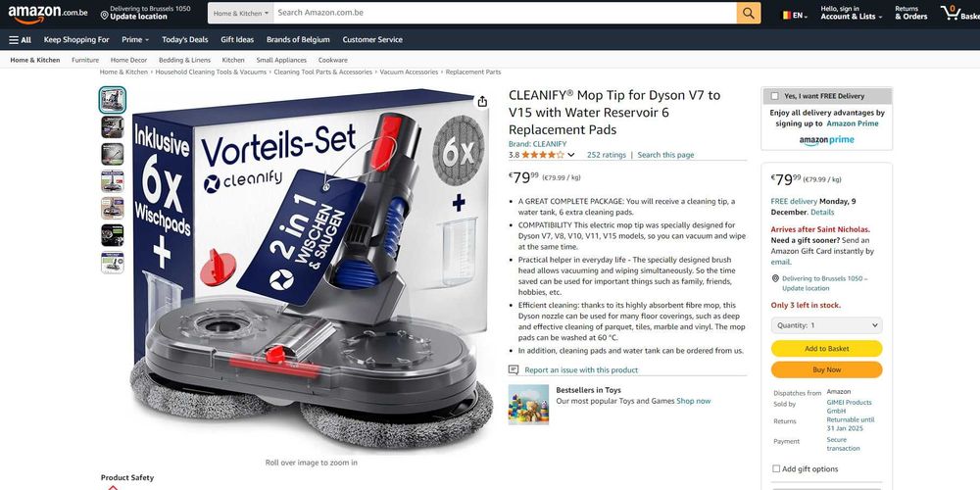Click the Report an issue speech icon
This screenshot has height=490, width=980.
point(514,370)
